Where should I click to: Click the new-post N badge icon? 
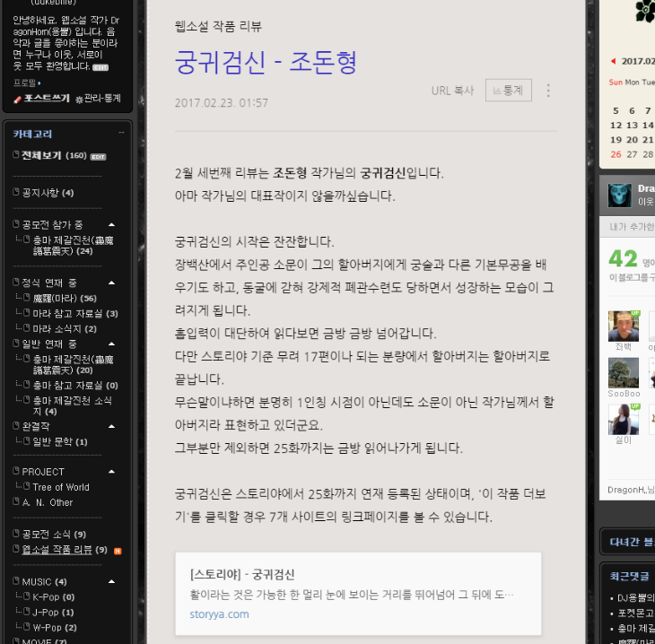tap(118, 551)
